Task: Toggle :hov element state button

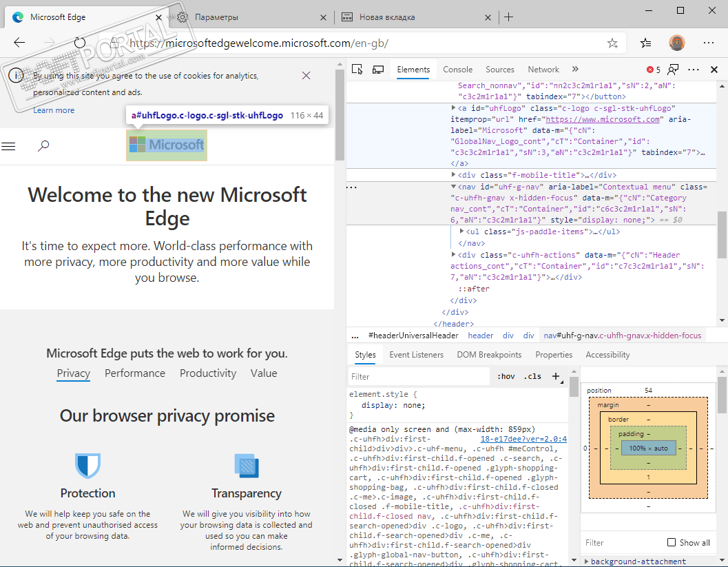Action: click(x=506, y=376)
